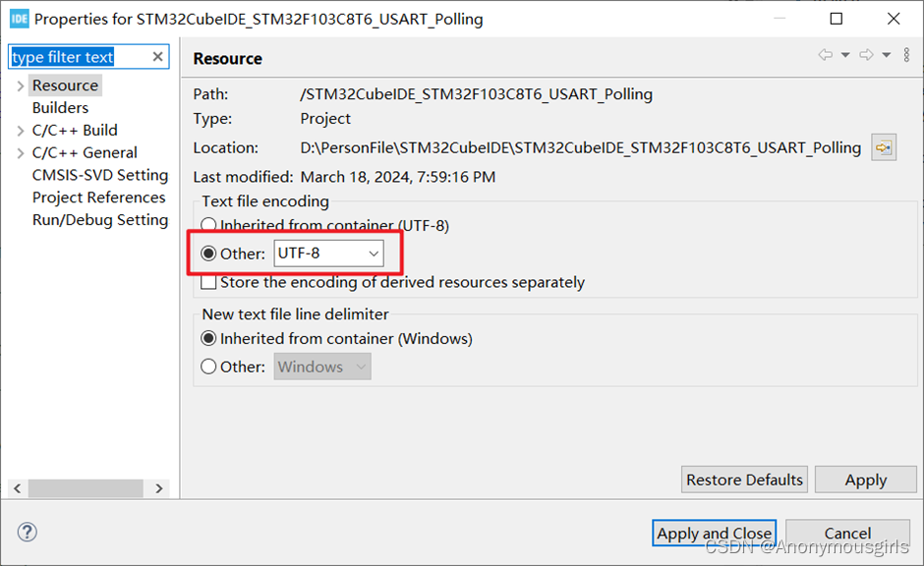Open the Windows line delimiter dropdown

(322, 367)
